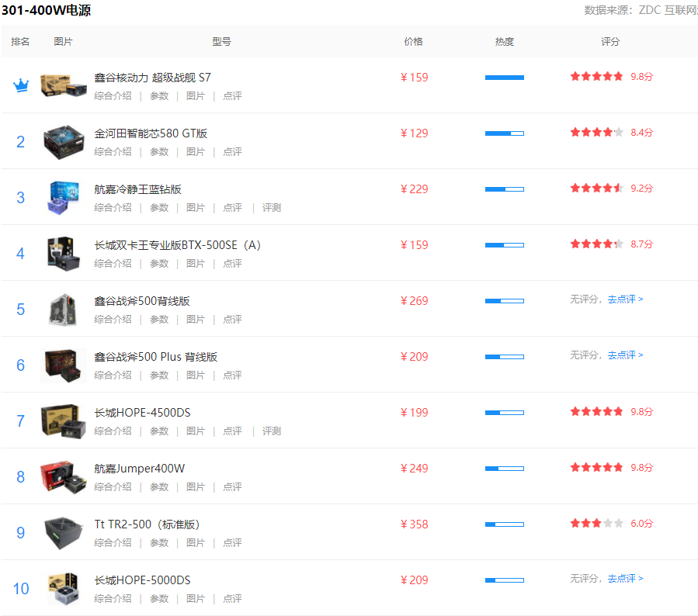Open the 鑫谷核动力 超级战舰 S7 product thumbnail

[x=63, y=86]
